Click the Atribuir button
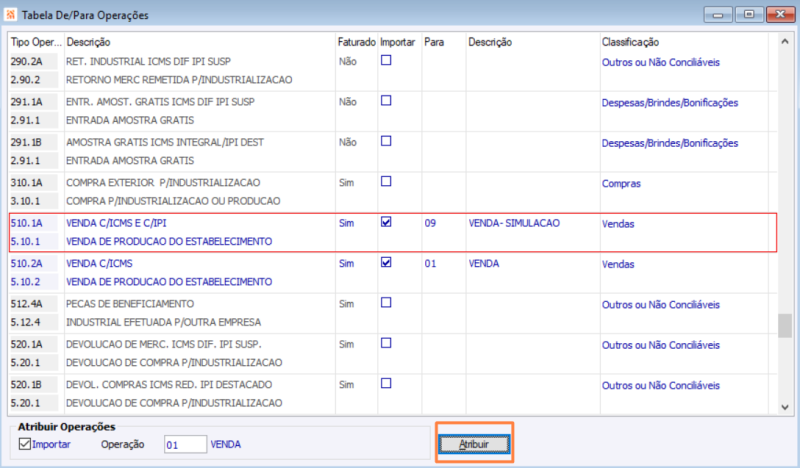This screenshot has width=800, height=468. tap(474, 444)
